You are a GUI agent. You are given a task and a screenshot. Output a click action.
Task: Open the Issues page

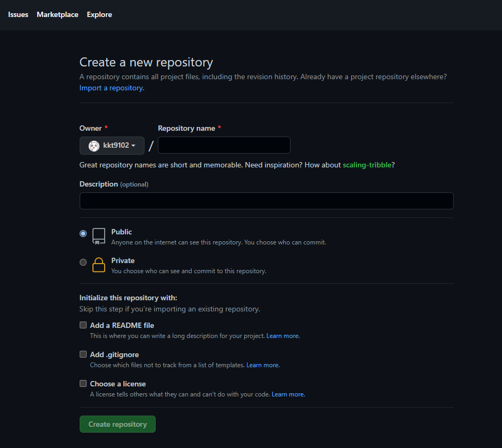18,14
